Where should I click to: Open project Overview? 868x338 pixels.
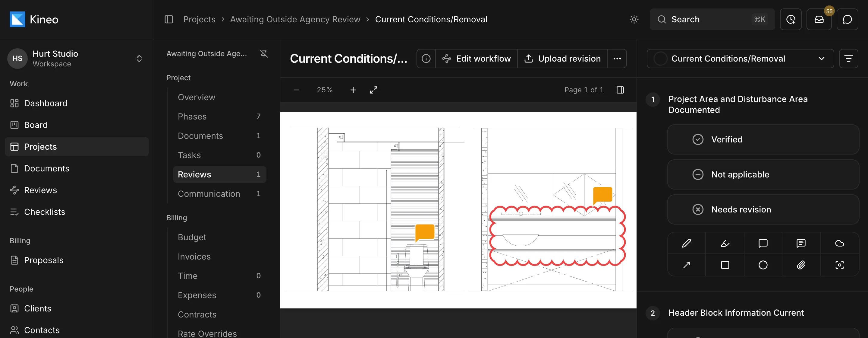click(219, 97)
